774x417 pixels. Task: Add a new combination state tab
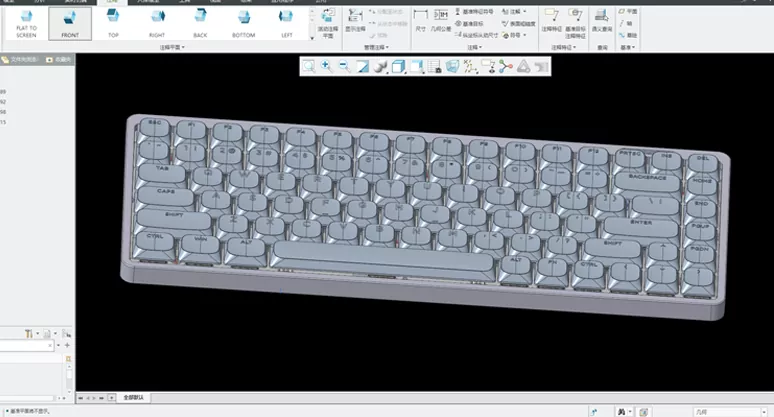click(x=112, y=398)
